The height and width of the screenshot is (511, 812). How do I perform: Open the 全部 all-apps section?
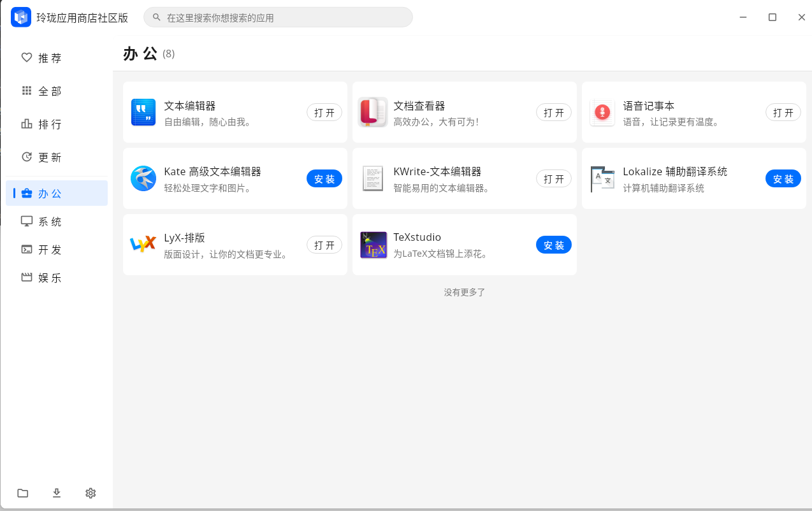point(57,91)
